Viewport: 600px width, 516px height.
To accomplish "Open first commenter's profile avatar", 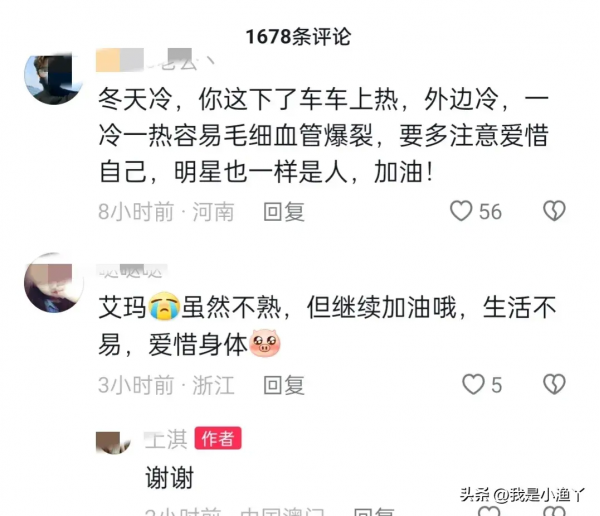I will click(x=54, y=79).
